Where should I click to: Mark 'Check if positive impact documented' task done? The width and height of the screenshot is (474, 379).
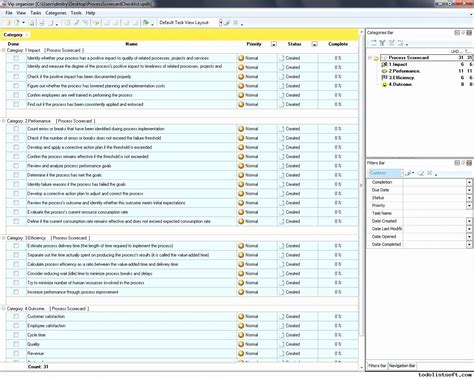pos(16,77)
